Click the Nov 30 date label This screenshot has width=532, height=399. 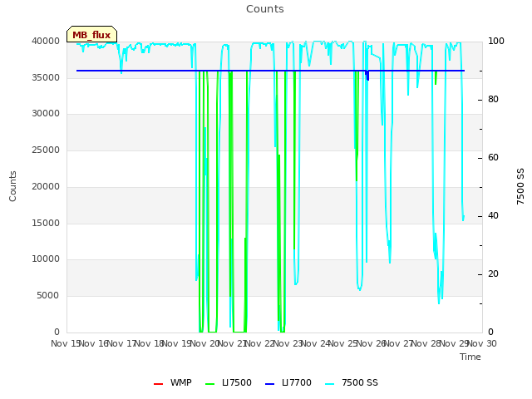(x=482, y=343)
